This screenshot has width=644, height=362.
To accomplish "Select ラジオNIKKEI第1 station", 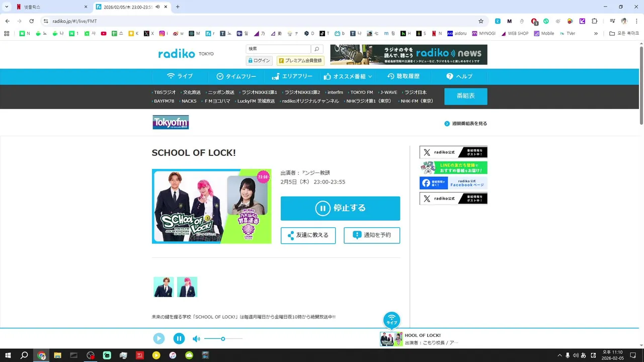I will [x=259, y=93].
